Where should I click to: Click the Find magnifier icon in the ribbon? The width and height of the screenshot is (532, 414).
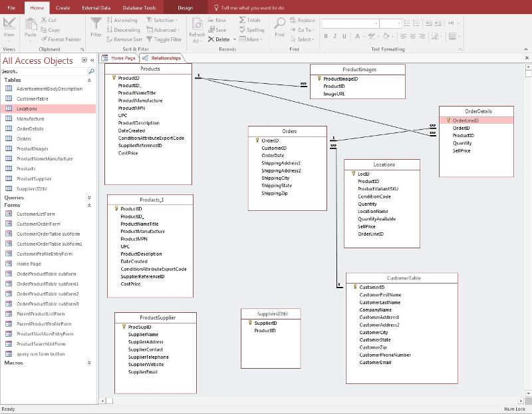coord(279,25)
